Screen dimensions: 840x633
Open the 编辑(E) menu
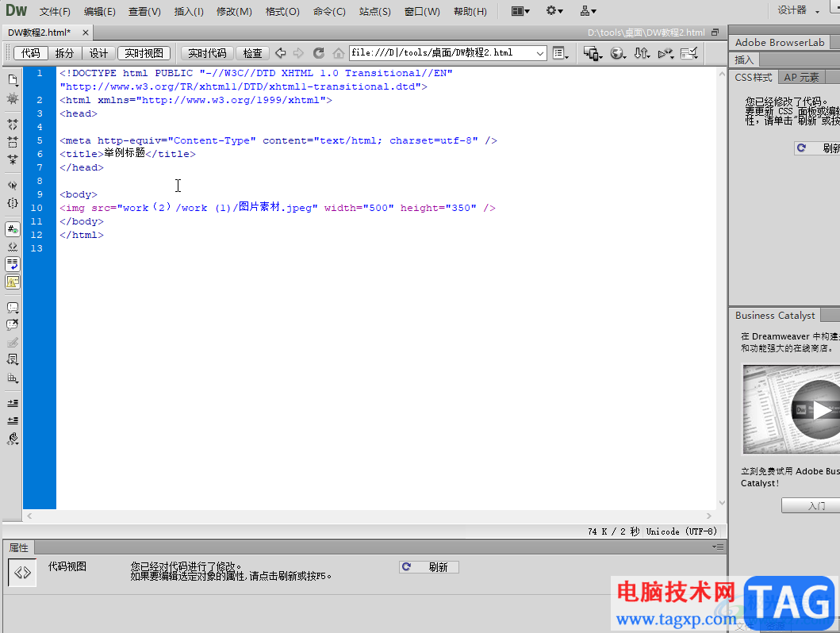pyautogui.click(x=100, y=11)
